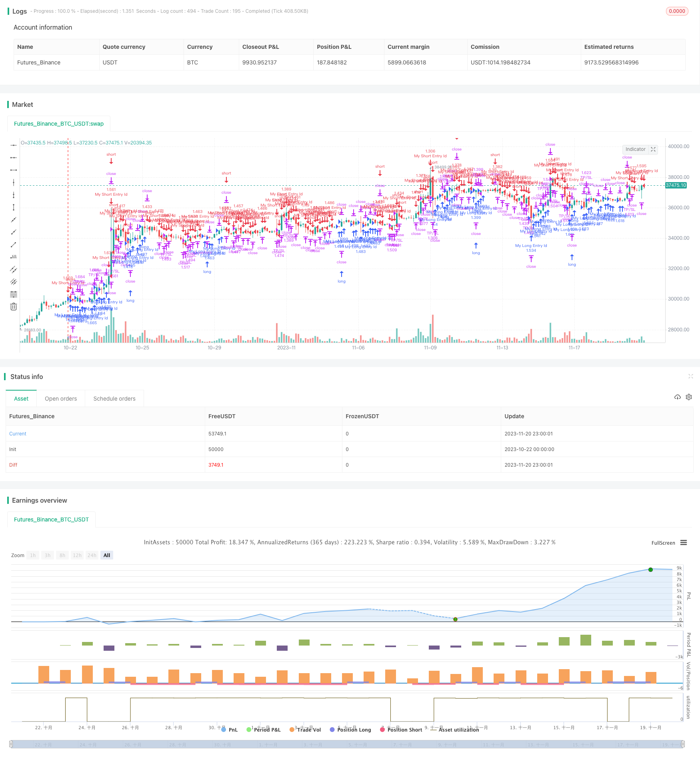The image size is (700, 760).
Task: Select the All zoom range button
Action: coord(107,555)
